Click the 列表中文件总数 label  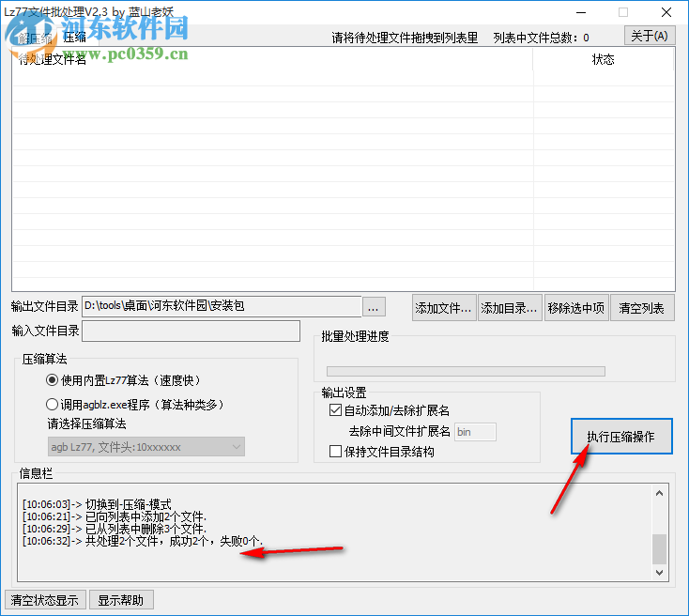click(541, 38)
